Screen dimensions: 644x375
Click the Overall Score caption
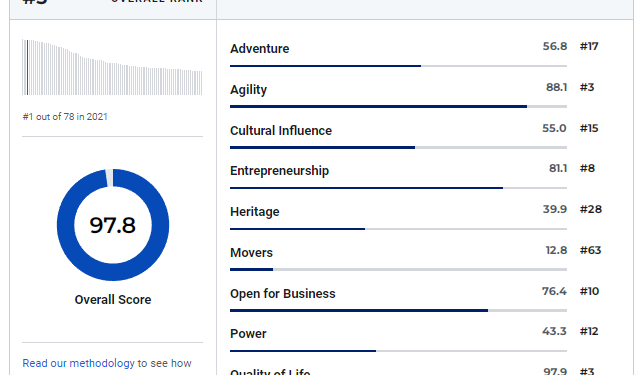pos(113,299)
